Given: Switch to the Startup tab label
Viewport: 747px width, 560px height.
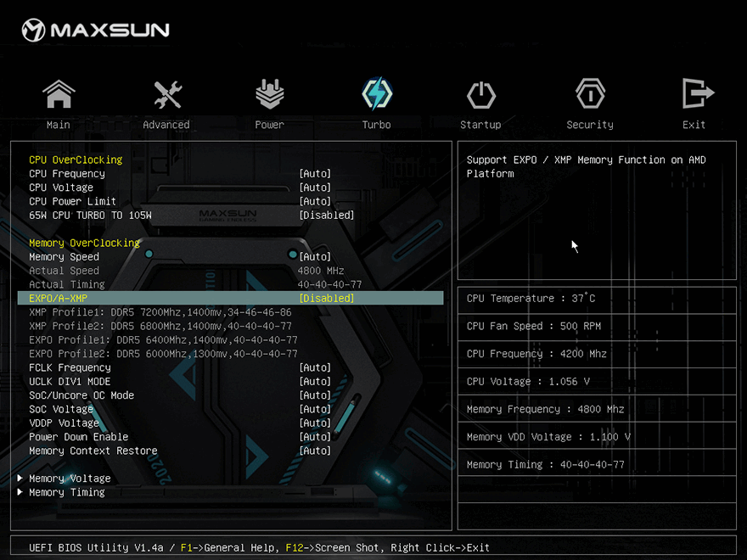Looking at the screenshot, I should (x=480, y=125).
